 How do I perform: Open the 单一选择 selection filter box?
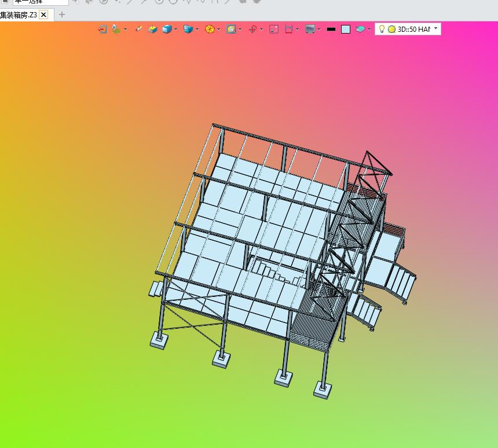(41, 2)
